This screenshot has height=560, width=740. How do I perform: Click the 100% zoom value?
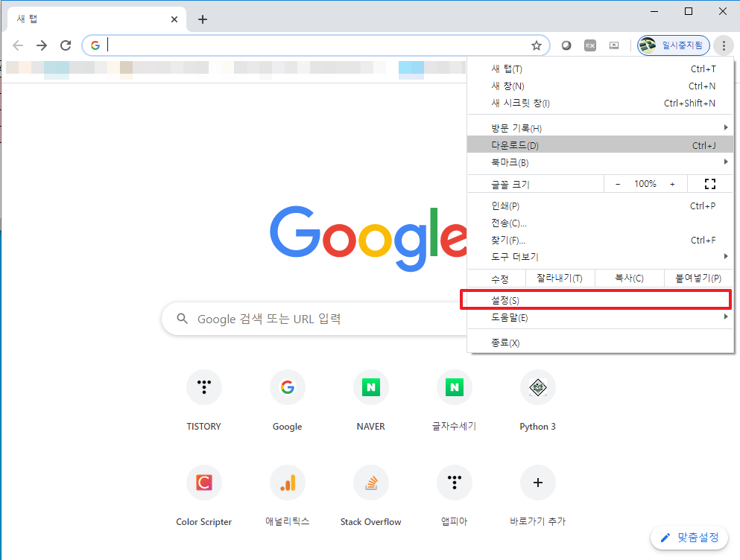point(645,184)
